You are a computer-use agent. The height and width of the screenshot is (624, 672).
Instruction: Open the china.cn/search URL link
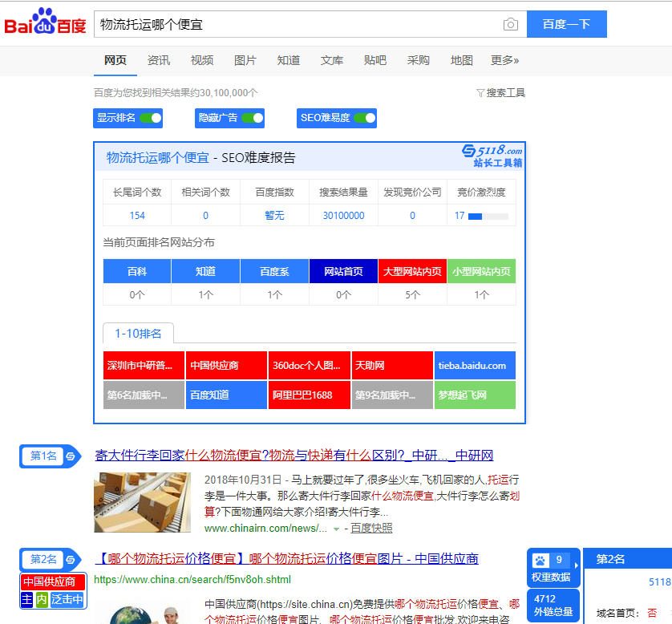(x=192, y=580)
